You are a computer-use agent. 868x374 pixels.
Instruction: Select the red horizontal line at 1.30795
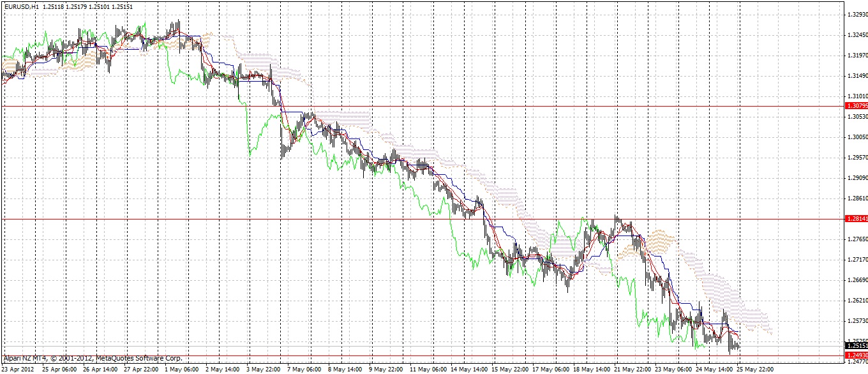[447, 106]
